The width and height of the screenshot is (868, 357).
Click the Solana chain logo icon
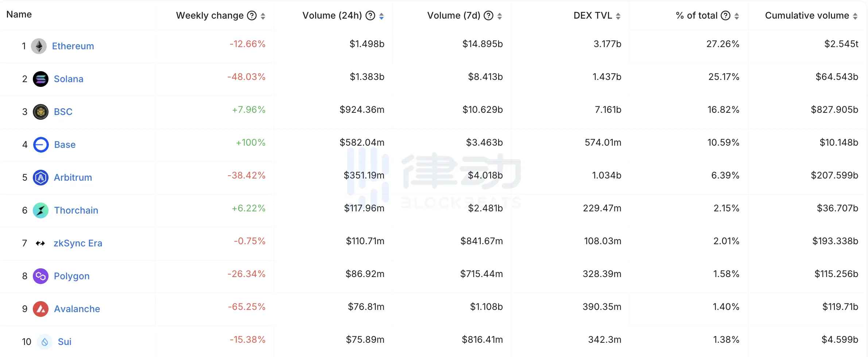(x=40, y=79)
